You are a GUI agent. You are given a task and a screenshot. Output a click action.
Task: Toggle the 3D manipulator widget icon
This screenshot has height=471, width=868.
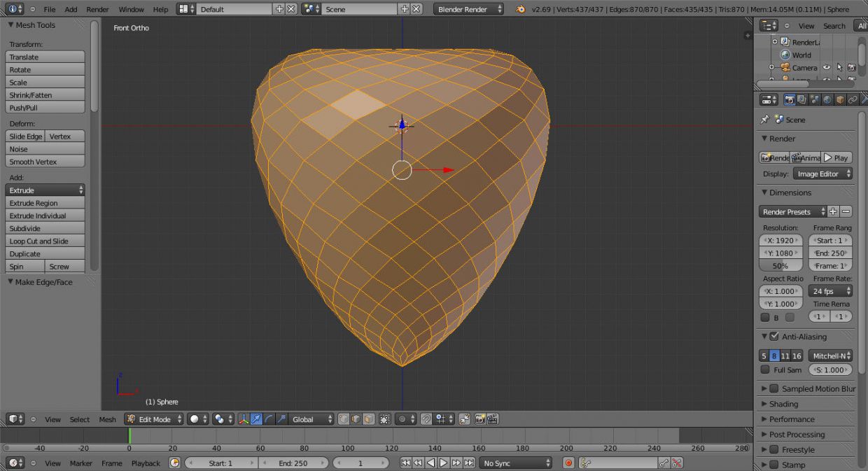pyautogui.click(x=244, y=419)
